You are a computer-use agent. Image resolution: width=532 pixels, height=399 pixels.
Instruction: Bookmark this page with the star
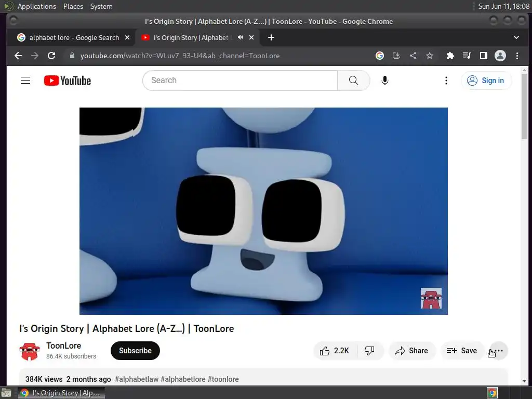pyautogui.click(x=430, y=56)
